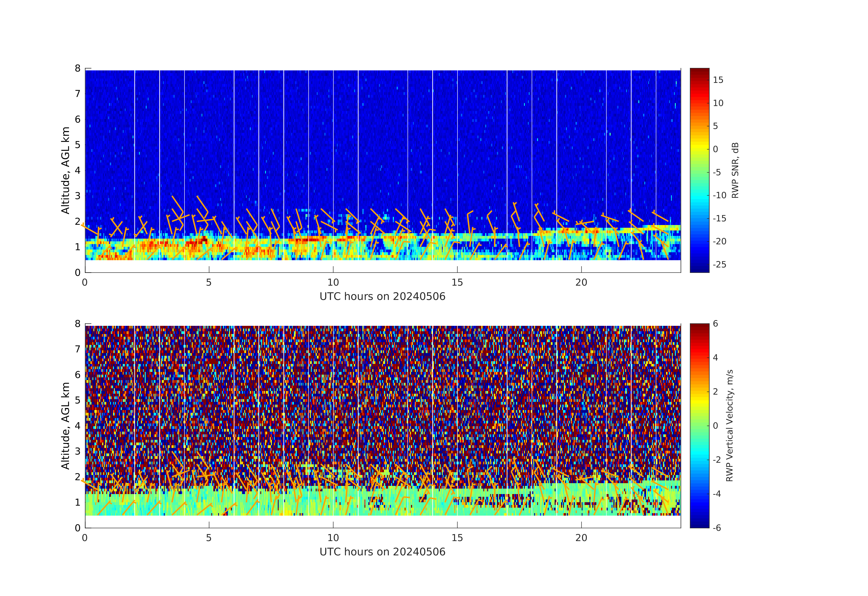Click the RWP SNR colorbar in top plot

point(699,170)
